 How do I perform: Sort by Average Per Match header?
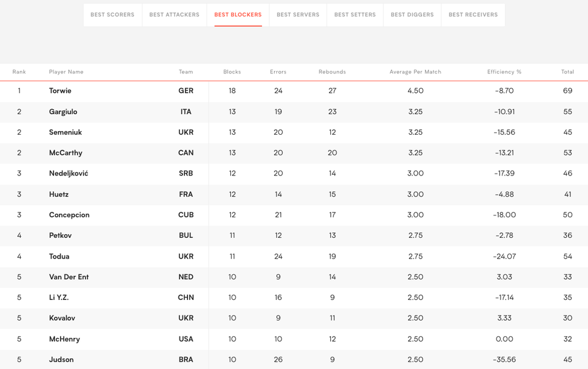click(415, 72)
